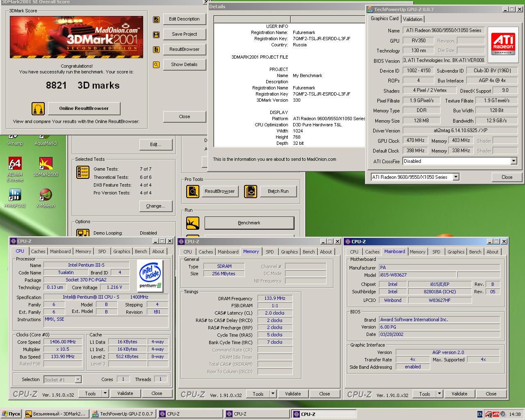Screen dimensions: 525x420
Task: Switch to the Validation tab in GPU-Z
Action: (412, 19)
